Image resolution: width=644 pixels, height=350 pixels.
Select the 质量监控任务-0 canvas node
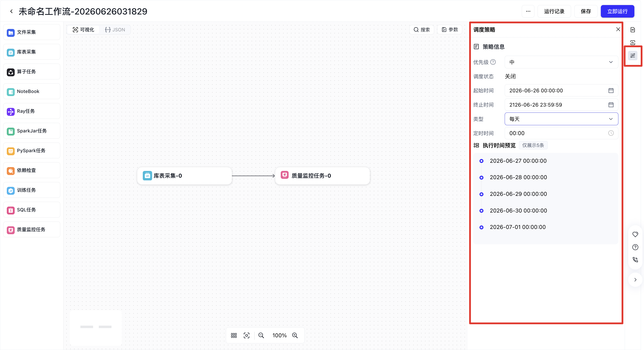tap(322, 176)
